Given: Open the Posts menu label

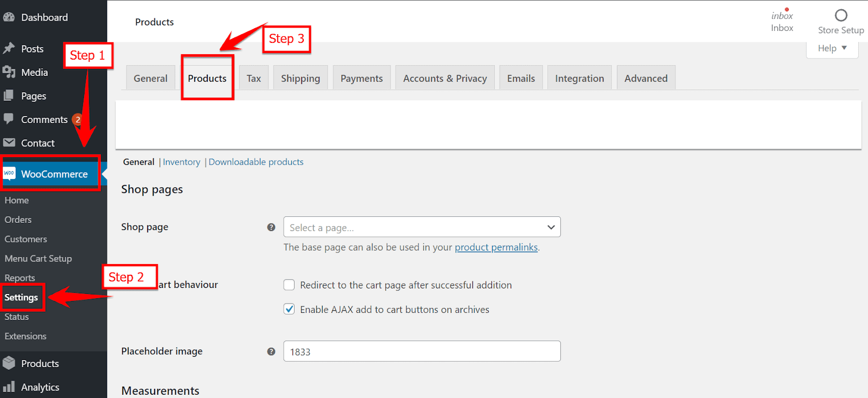Looking at the screenshot, I should [x=32, y=49].
